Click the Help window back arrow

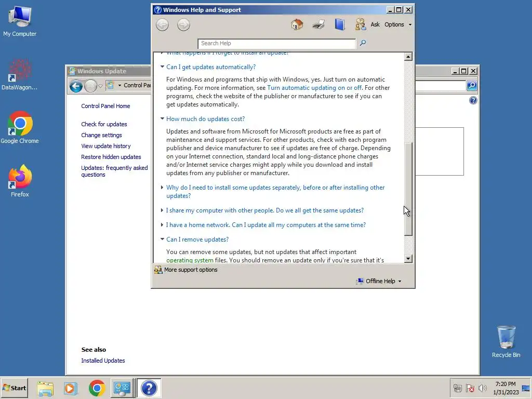(x=162, y=25)
